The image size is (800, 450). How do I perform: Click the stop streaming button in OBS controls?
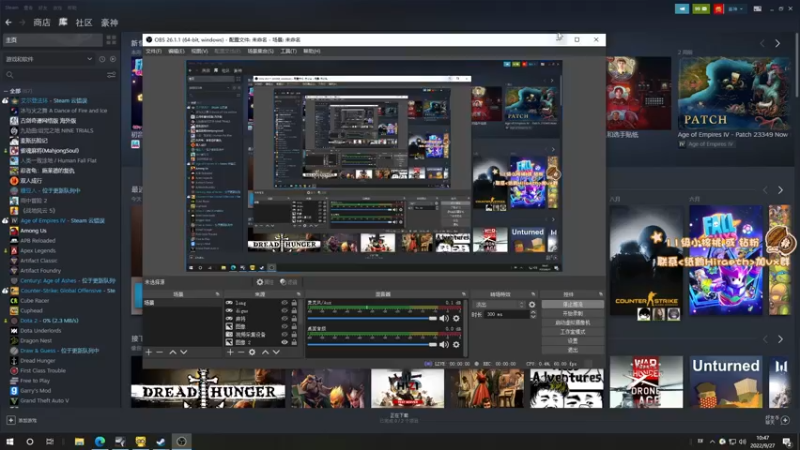point(572,304)
